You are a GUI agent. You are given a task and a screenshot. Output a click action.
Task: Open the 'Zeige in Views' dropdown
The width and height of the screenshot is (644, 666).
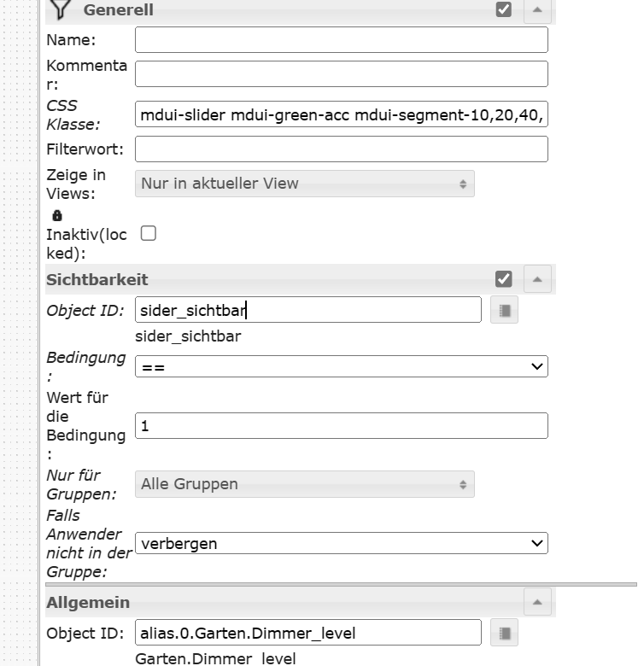(304, 184)
